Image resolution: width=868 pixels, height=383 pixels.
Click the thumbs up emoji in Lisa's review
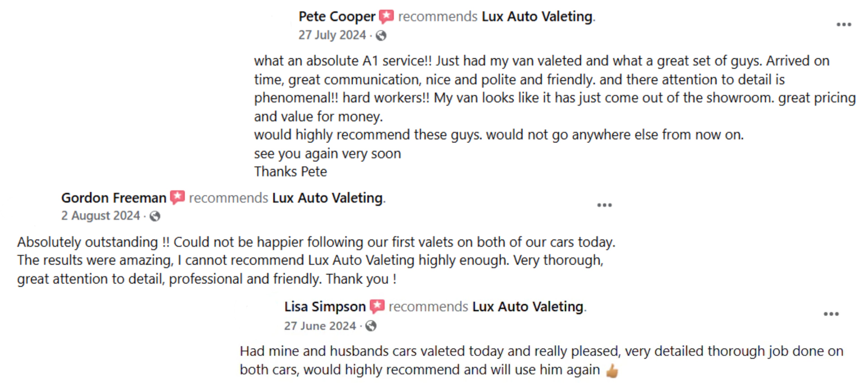coord(612,371)
